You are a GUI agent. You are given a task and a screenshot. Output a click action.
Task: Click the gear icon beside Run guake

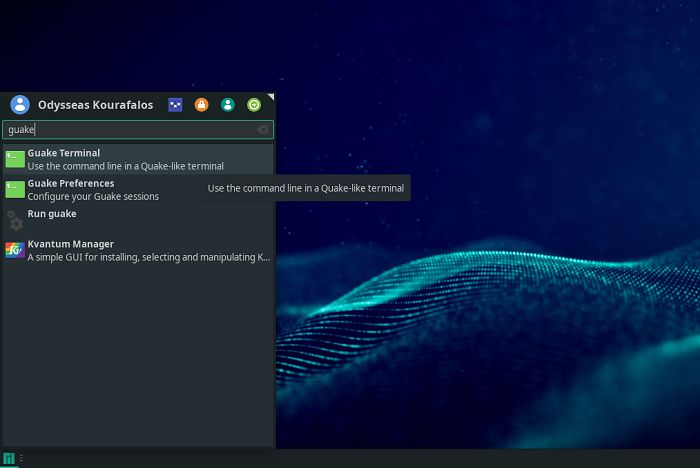pyautogui.click(x=15, y=220)
